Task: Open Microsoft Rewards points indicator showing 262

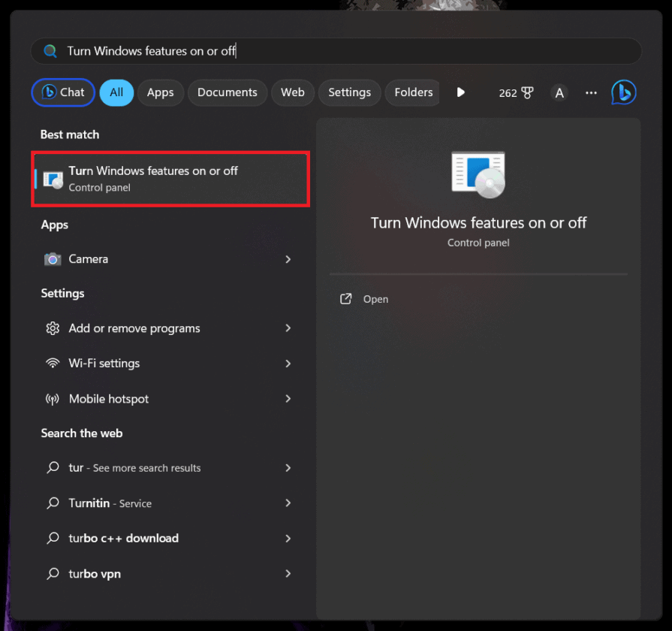Action: (x=516, y=92)
